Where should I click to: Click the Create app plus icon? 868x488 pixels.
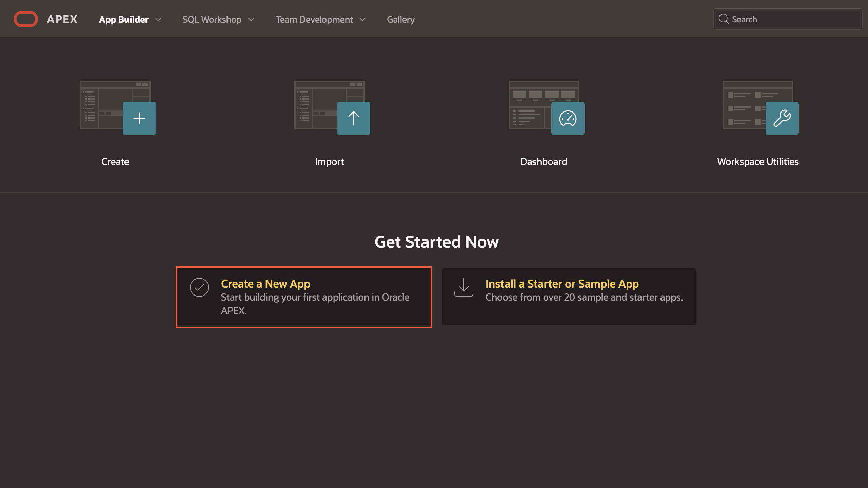[x=139, y=118]
